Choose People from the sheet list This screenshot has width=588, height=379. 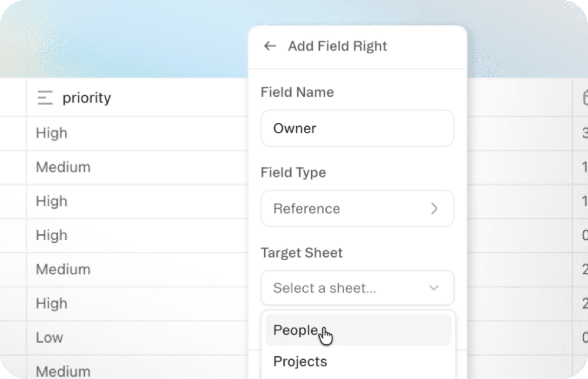[296, 330]
